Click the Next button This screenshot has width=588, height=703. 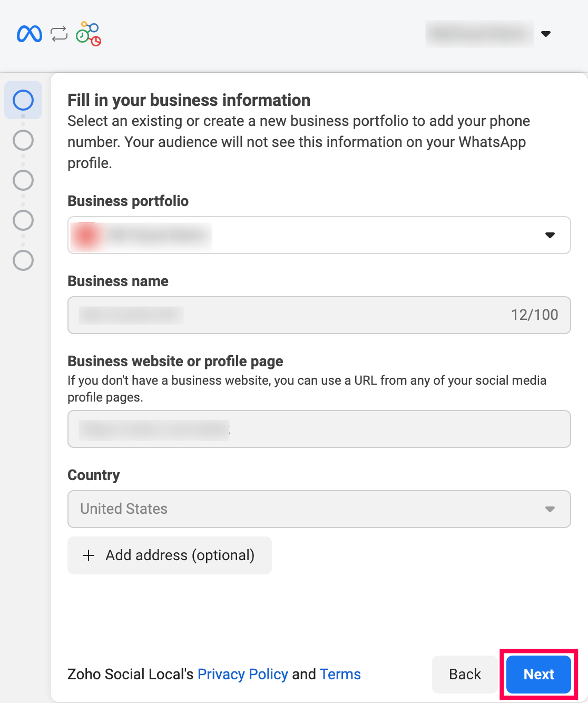(538, 674)
